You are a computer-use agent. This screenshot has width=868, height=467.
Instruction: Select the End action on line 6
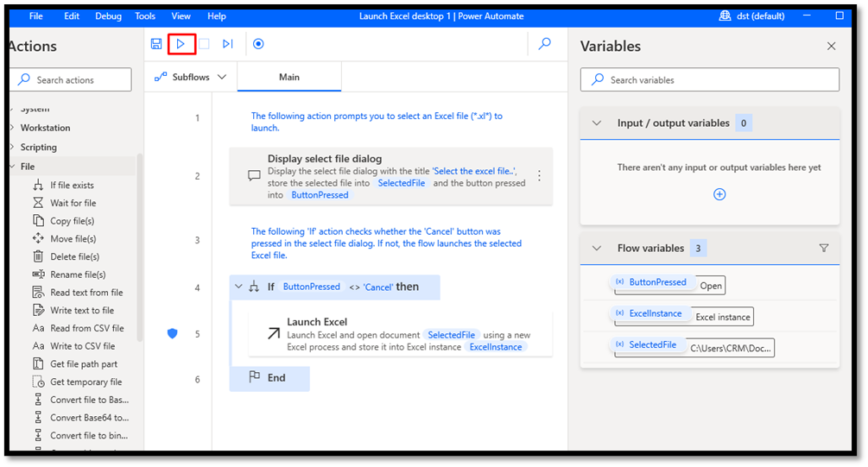click(x=269, y=378)
